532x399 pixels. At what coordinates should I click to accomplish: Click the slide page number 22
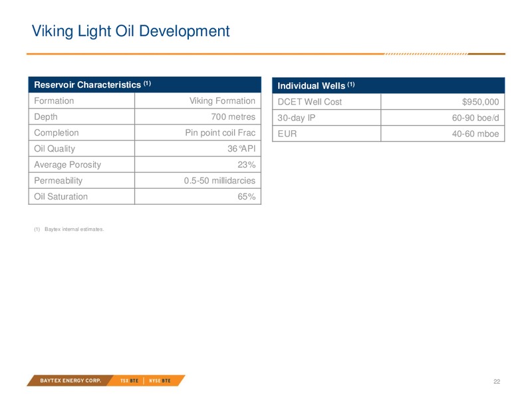pos(497,382)
